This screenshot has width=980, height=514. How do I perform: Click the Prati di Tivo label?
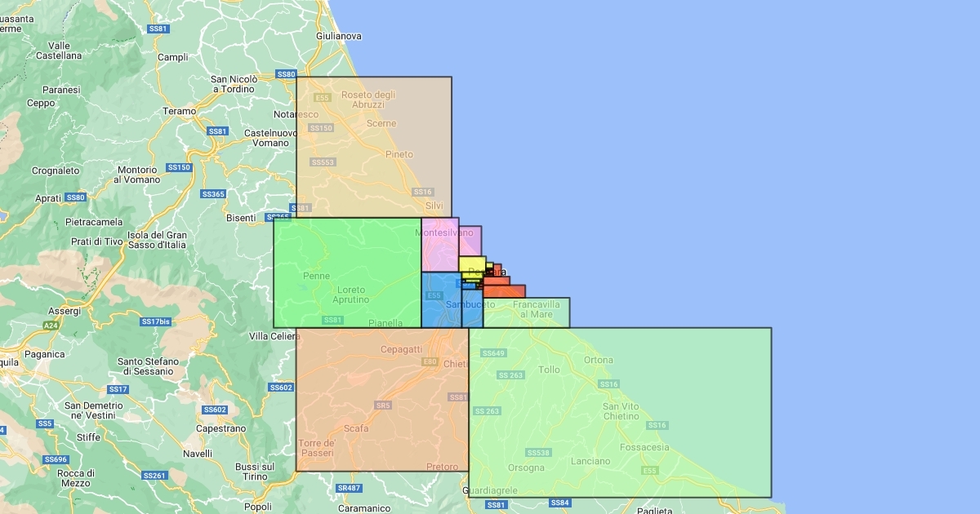96,241
